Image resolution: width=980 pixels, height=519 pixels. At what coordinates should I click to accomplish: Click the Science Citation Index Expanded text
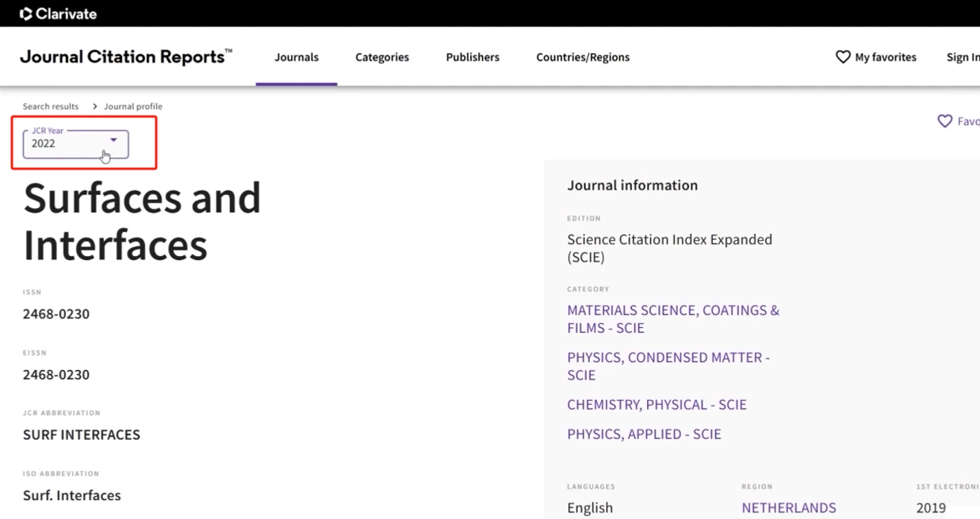tap(670, 248)
